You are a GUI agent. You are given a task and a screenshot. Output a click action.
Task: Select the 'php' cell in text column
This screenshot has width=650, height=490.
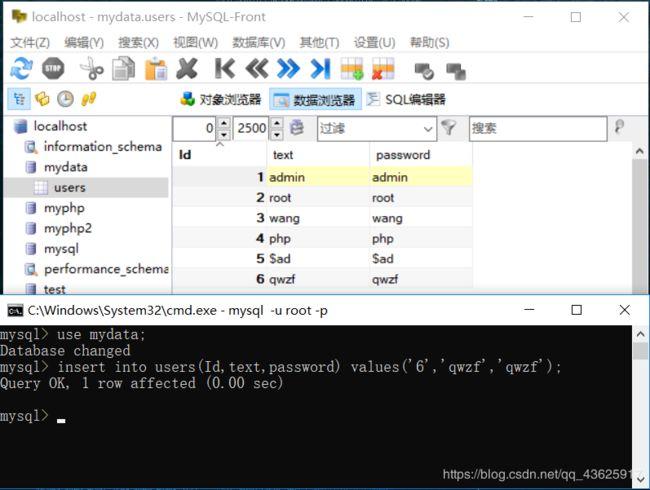point(318,238)
